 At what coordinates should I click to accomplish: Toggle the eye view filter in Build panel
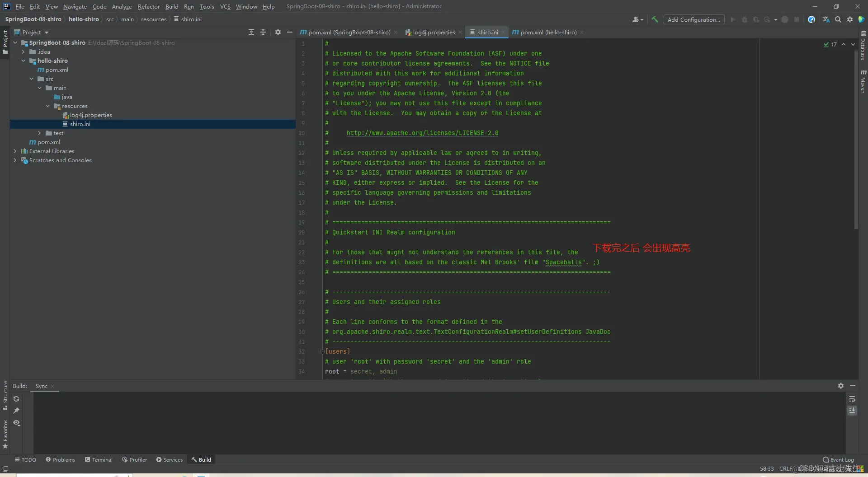[x=16, y=423]
